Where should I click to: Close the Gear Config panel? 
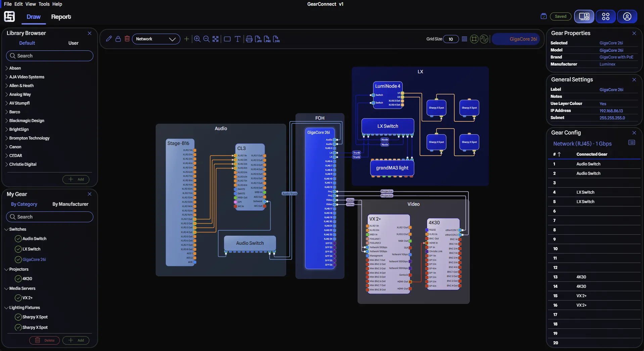[x=634, y=133]
